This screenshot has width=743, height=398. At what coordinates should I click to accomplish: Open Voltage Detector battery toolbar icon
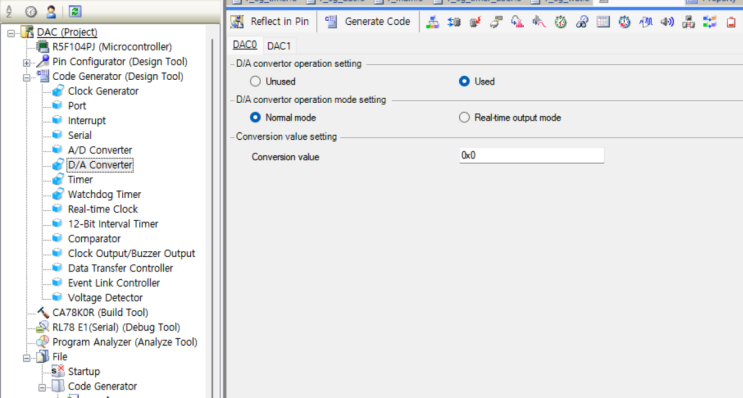731,22
